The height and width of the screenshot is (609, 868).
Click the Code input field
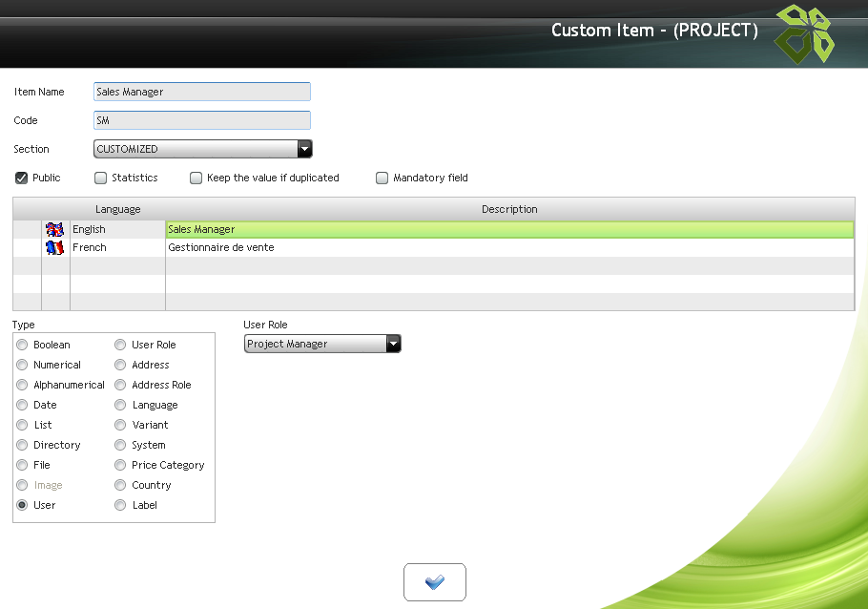point(202,120)
